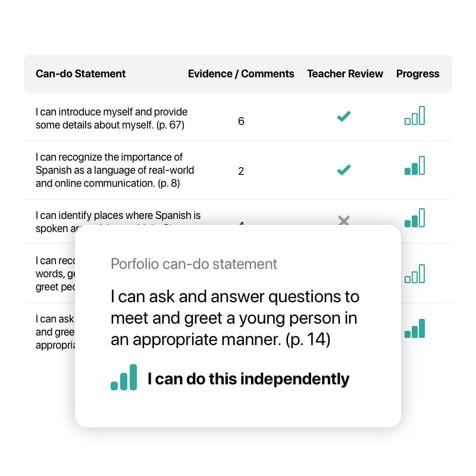
Task: Click progress icon for importance of Spanish row
Action: 414,165
